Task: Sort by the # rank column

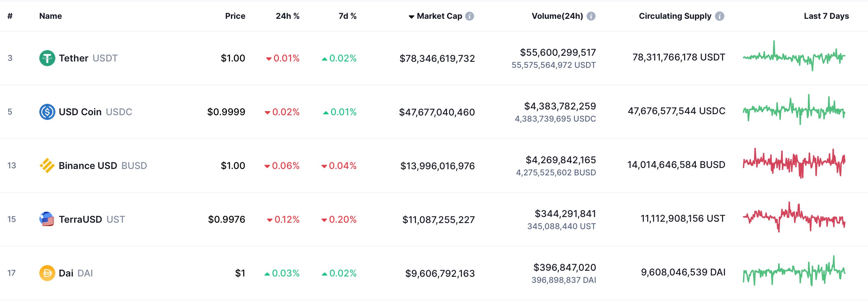Action: tap(10, 16)
